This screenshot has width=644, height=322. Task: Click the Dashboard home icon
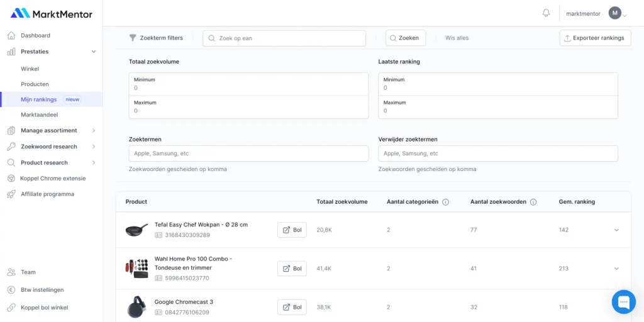[11, 35]
